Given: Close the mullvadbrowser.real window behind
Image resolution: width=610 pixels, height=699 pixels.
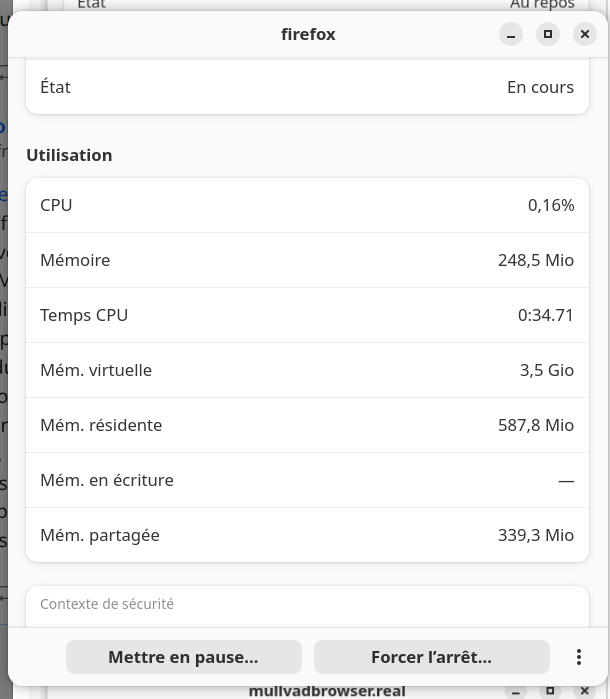Looking at the screenshot, I should click(x=586, y=691).
